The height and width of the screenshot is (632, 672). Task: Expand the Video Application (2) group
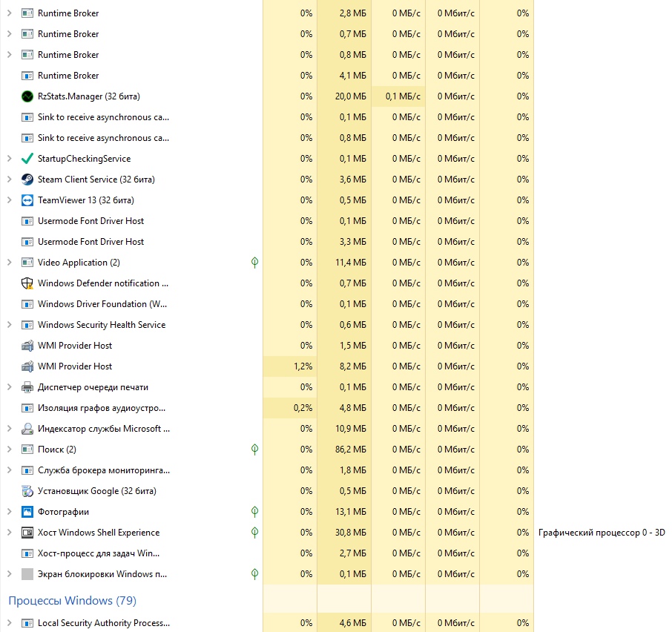coord(9,263)
